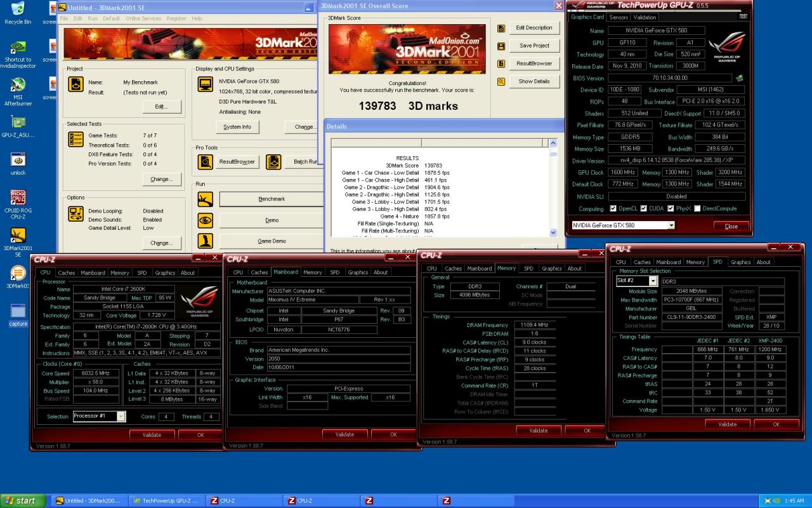
Task: Select the About tab in CPU-Z SPD window
Action: pos(763,262)
